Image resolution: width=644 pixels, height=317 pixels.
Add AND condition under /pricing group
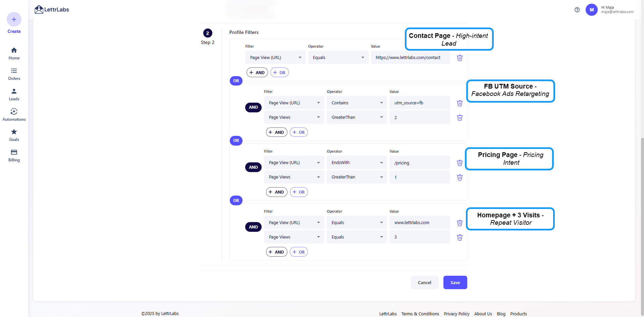click(276, 192)
